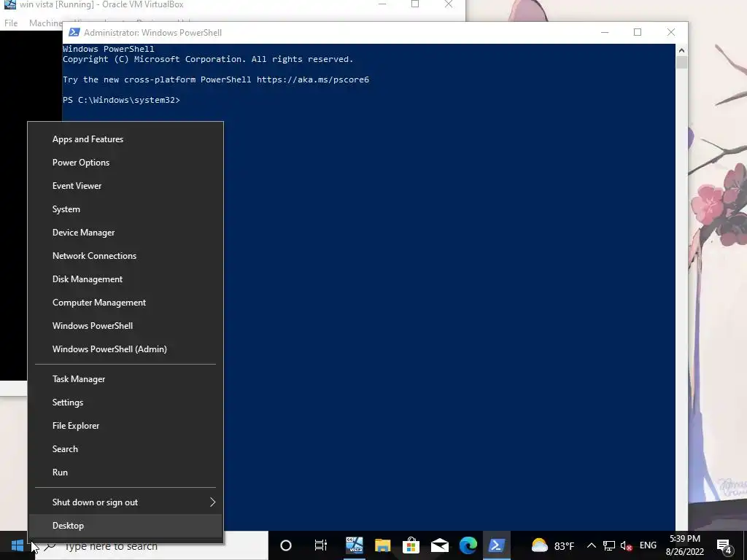
Task: Open the Run dialog entry
Action: tap(125, 472)
